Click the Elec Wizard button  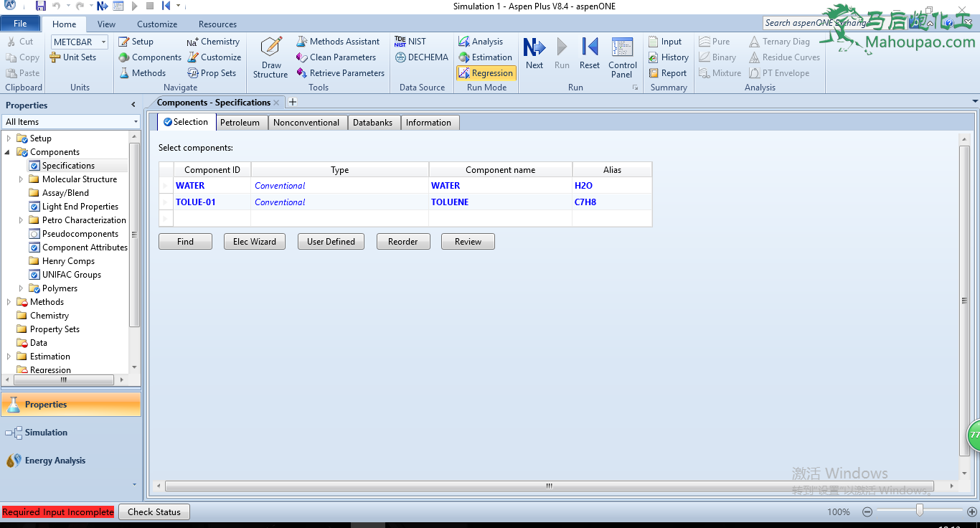click(x=255, y=242)
